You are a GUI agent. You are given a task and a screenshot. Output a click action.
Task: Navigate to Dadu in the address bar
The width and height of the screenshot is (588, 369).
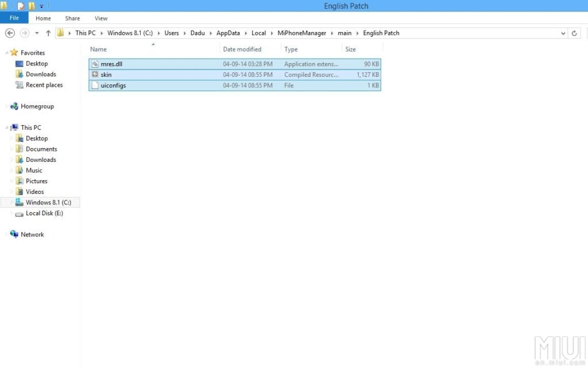click(x=198, y=33)
